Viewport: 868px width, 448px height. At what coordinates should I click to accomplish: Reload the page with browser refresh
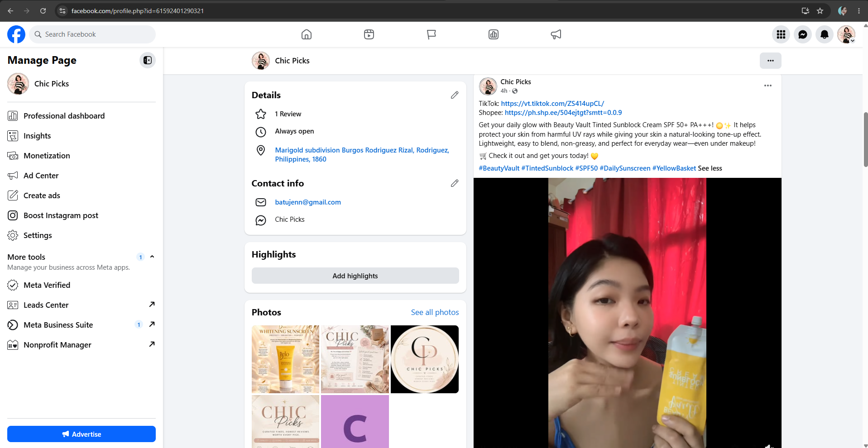(x=43, y=11)
